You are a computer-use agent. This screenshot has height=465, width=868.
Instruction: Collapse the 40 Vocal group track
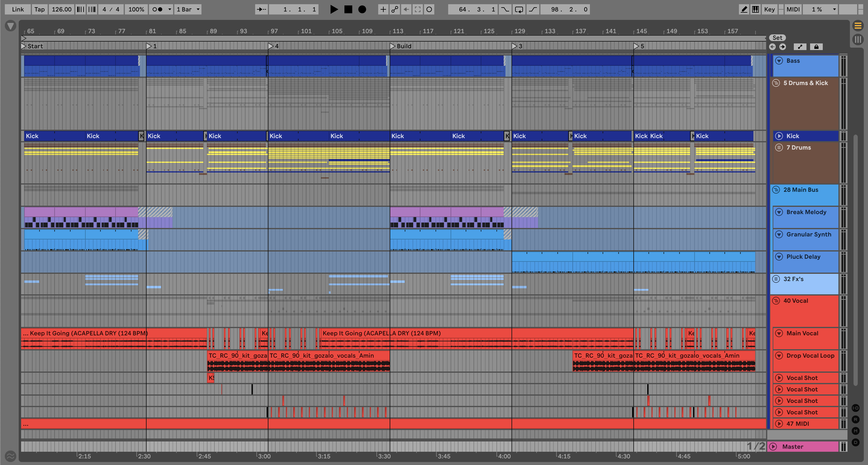click(x=776, y=301)
